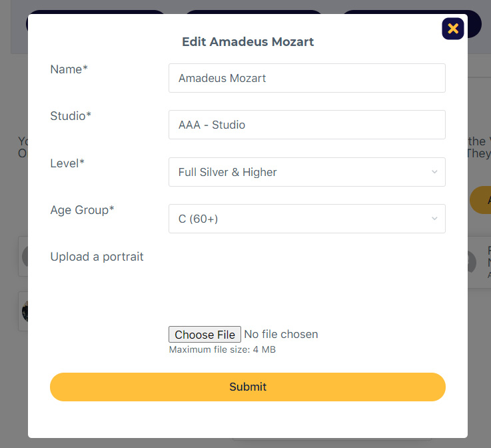Click the Studio* field label
Viewport: 491px width, 448px height.
point(71,116)
